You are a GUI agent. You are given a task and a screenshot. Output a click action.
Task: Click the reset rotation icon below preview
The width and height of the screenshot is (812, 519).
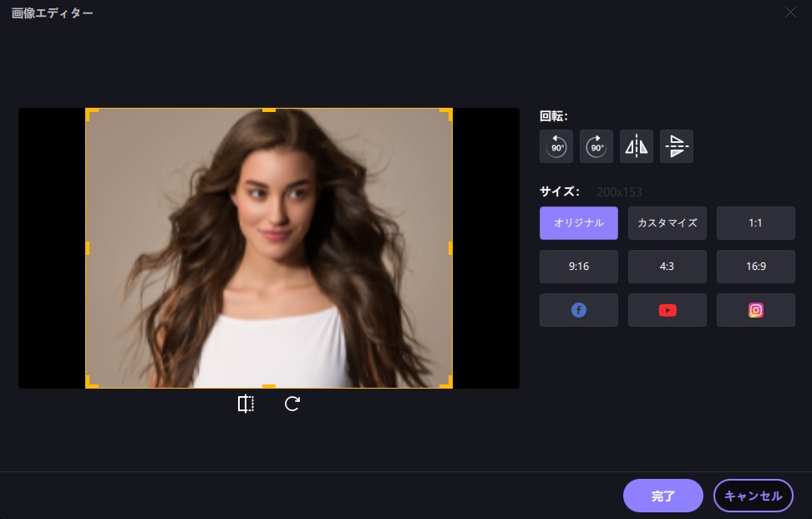[x=292, y=405]
